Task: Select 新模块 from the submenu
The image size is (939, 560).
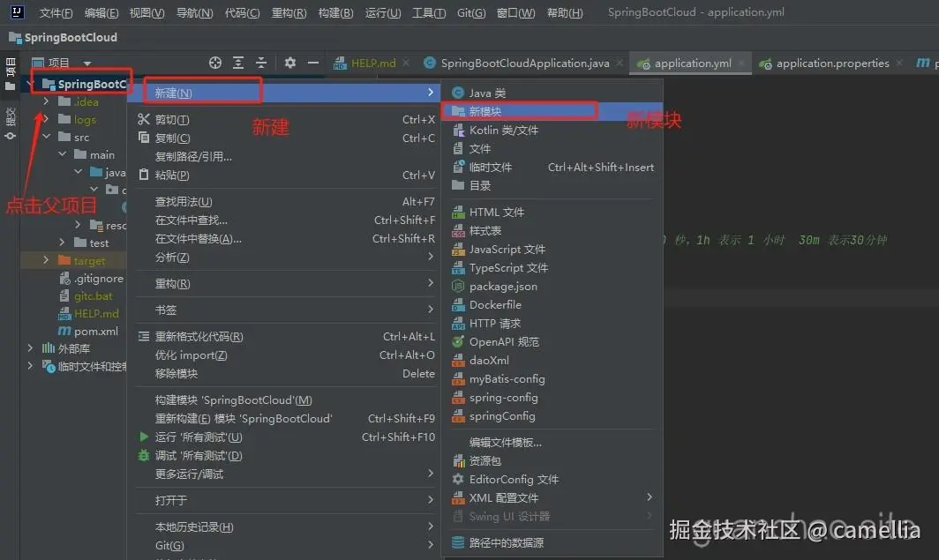Action: 552,111
